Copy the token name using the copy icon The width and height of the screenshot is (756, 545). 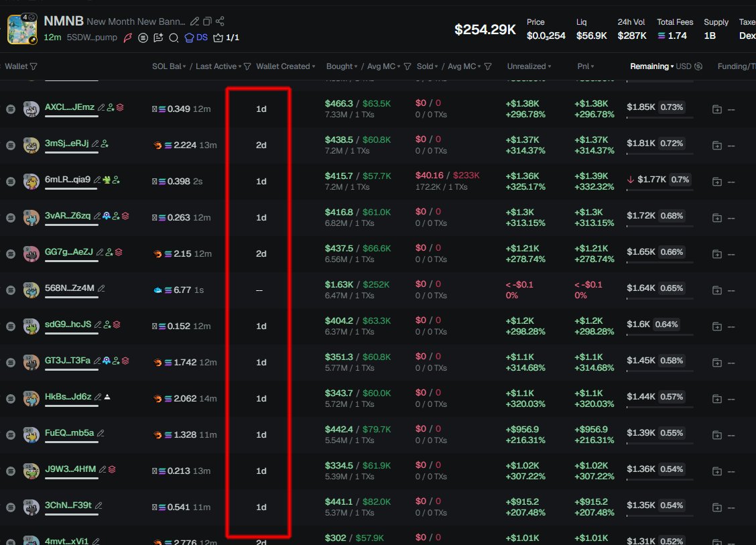[208, 21]
